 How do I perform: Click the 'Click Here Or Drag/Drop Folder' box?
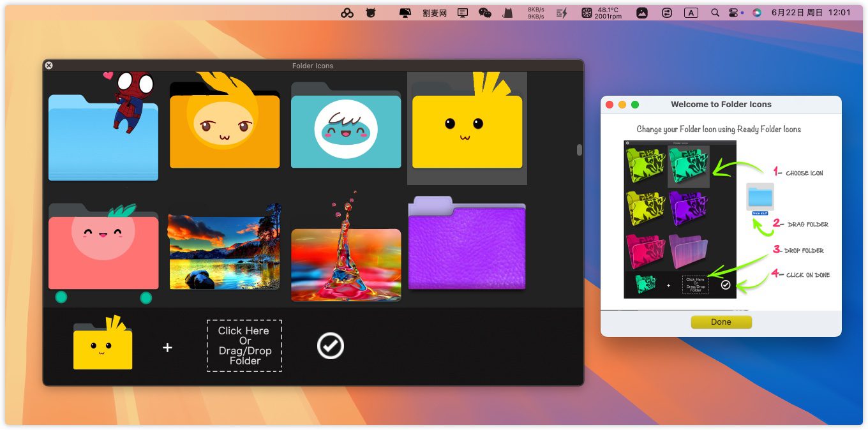point(244,346)
